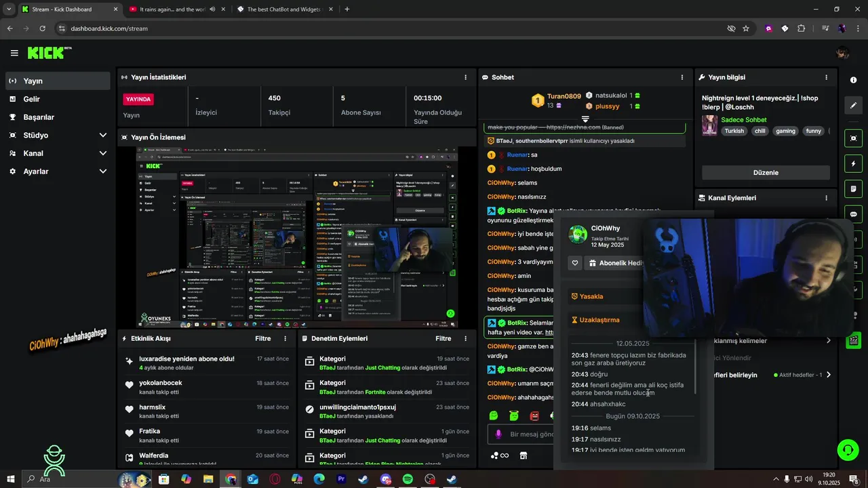Open the profile avatar at top right

[x=842, y=53]
